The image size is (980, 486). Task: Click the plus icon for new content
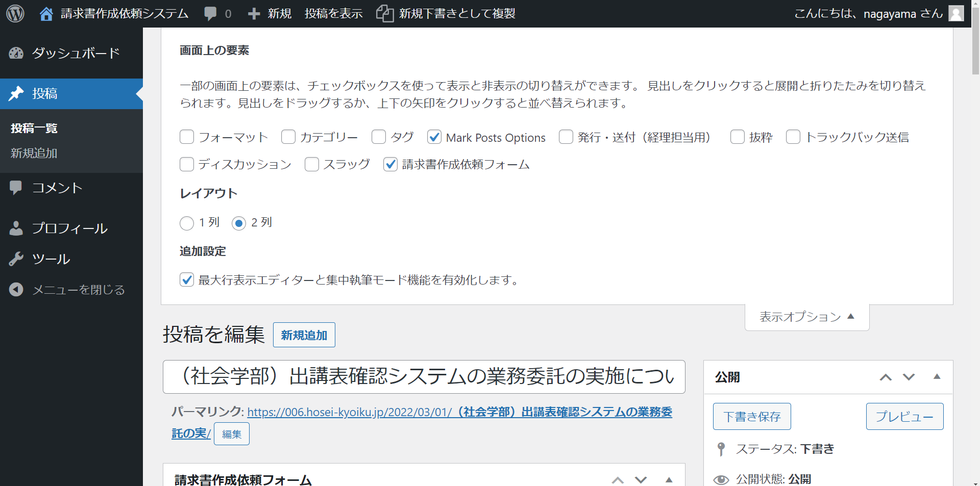coord(254,14)
